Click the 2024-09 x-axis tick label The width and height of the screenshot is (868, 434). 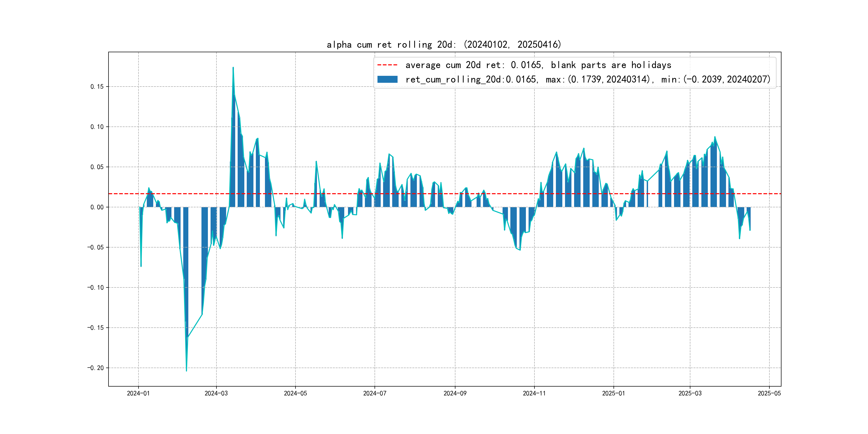(x=455, y=393)
